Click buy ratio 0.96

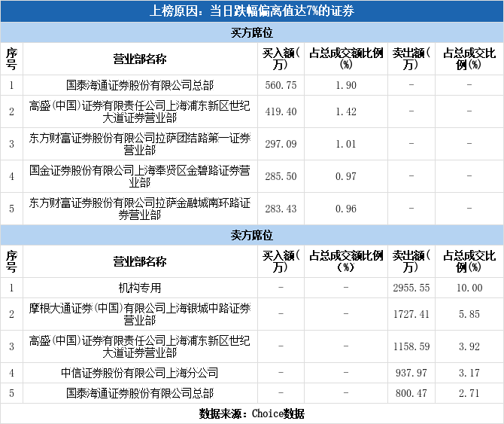346,209
